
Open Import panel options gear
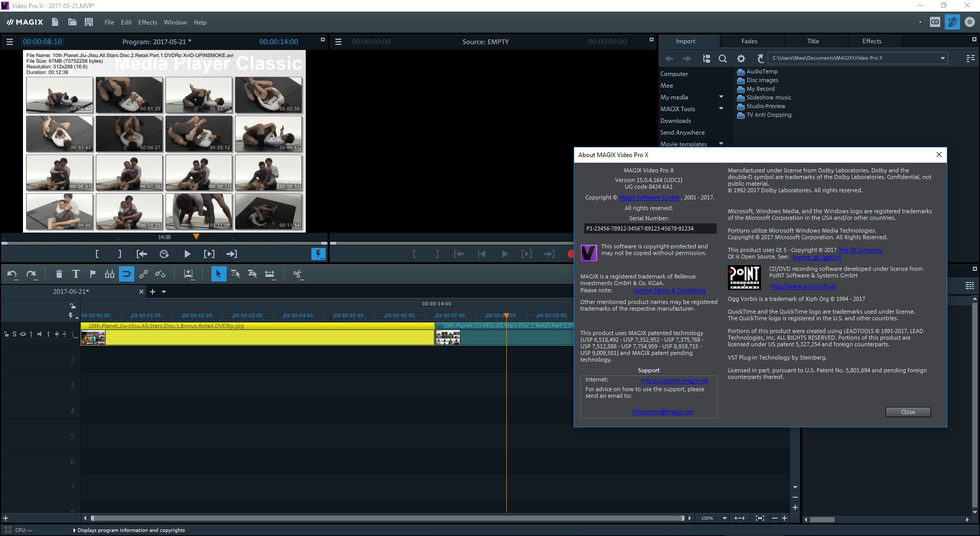tap(741, 59)
